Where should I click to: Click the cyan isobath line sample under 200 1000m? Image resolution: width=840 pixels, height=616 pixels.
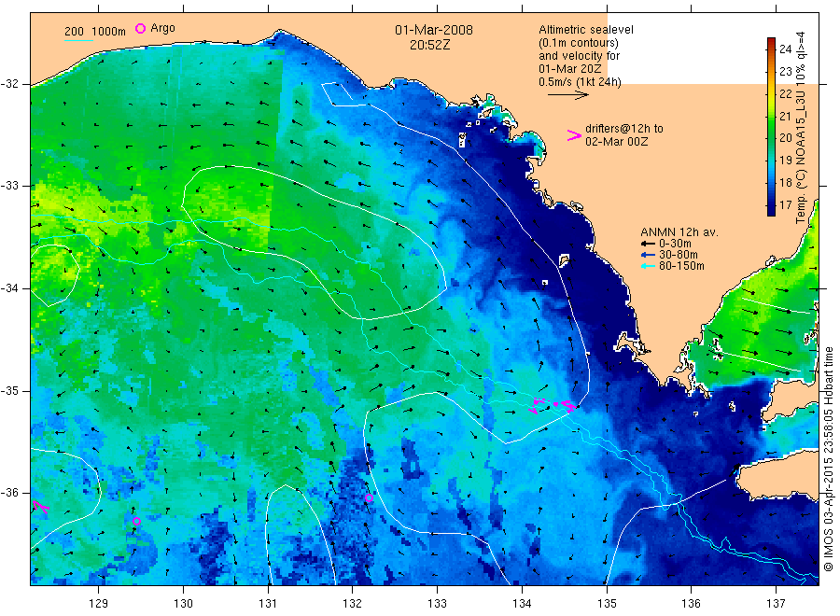click(x=78, y=40)
